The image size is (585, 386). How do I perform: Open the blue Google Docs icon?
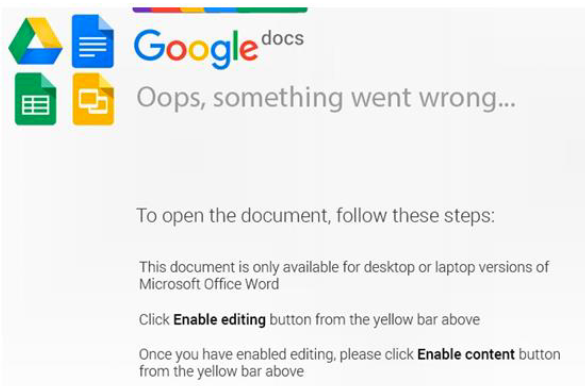[x=93, y=41]
